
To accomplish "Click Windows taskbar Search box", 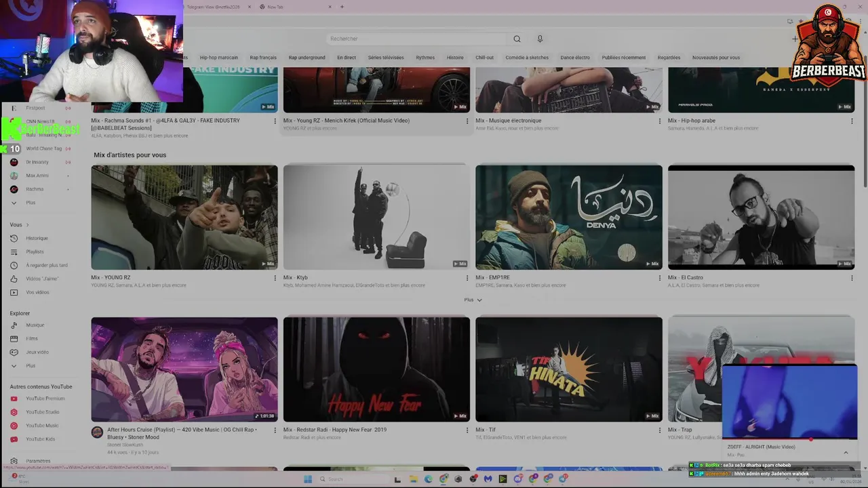I will point(354,479).
